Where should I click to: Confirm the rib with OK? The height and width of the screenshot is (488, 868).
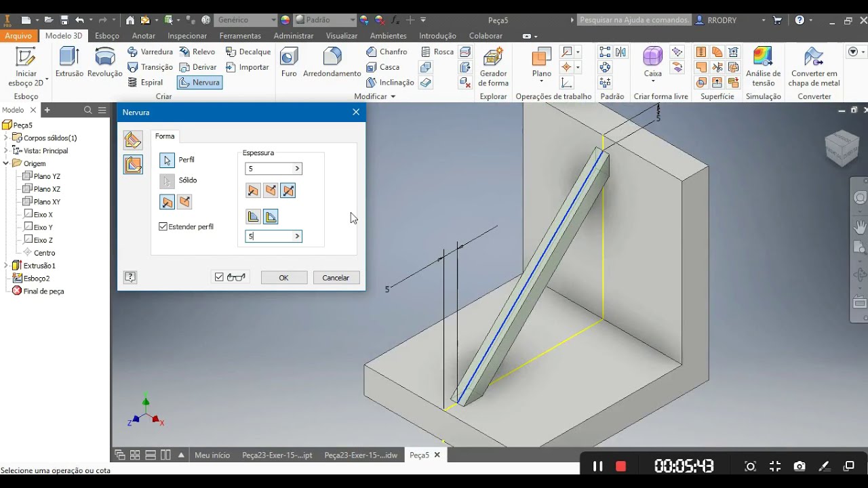(x=283, y=278)
